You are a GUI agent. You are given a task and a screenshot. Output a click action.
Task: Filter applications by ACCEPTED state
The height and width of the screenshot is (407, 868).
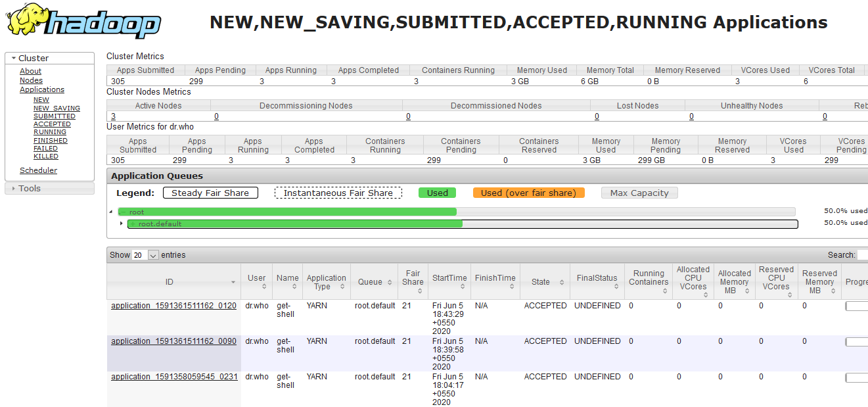52,124
